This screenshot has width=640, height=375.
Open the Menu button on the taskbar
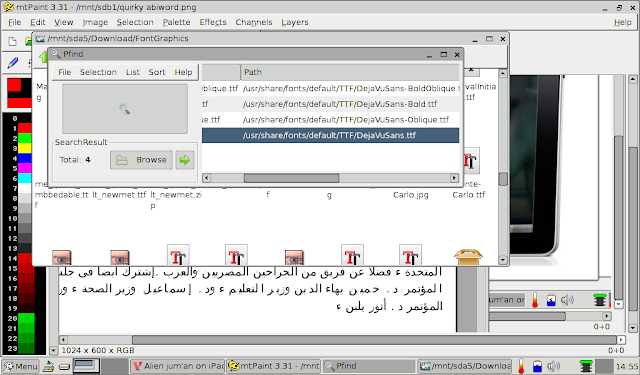(20, 366)
